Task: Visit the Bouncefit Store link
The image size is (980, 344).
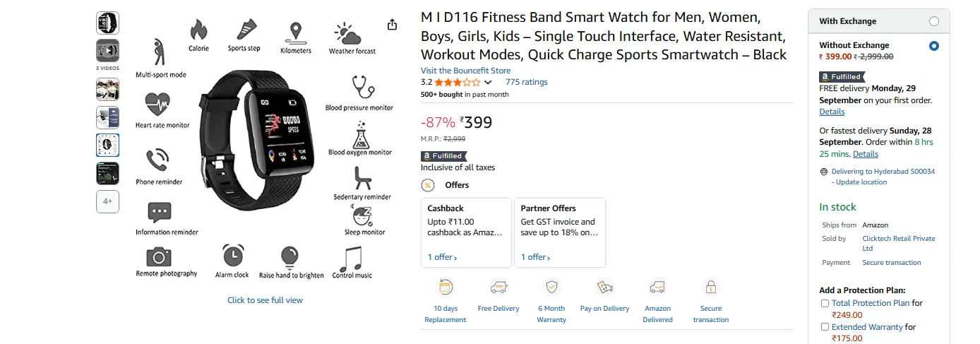Action: (x=465, y=71)
